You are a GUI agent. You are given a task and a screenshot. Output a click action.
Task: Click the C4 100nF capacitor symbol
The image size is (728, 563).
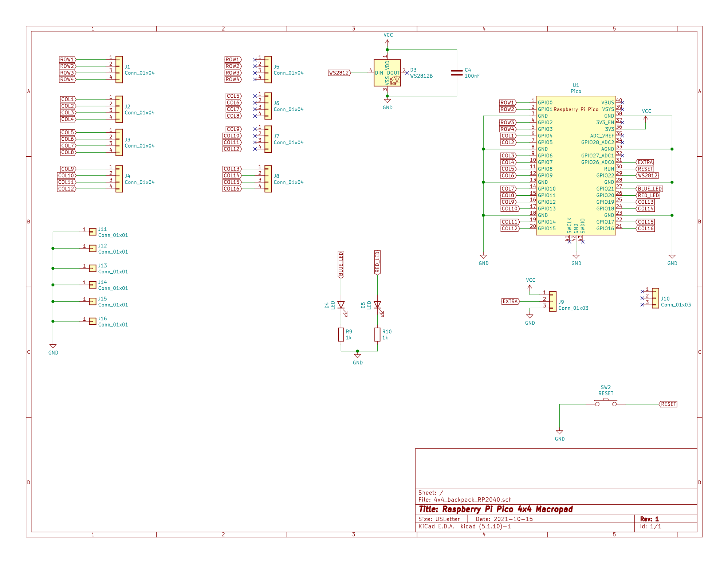point(457,73)
